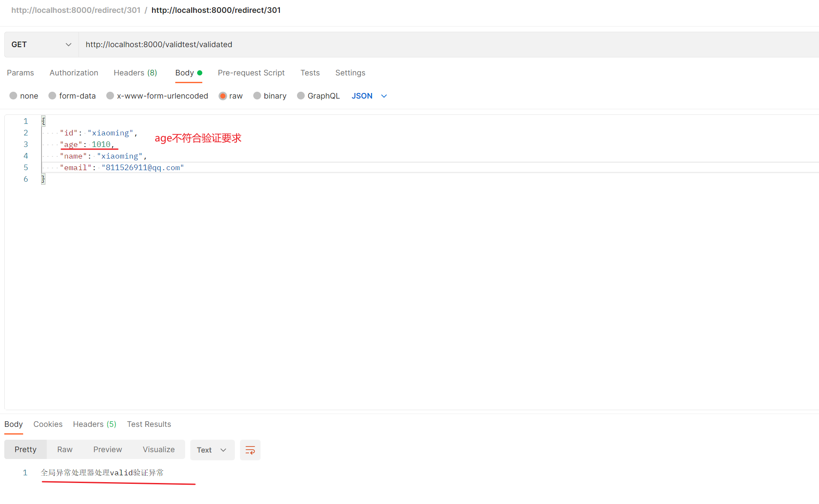819x504 pixels.
Task: Expand the JSON format dropdown
Action: pos(369,96)
